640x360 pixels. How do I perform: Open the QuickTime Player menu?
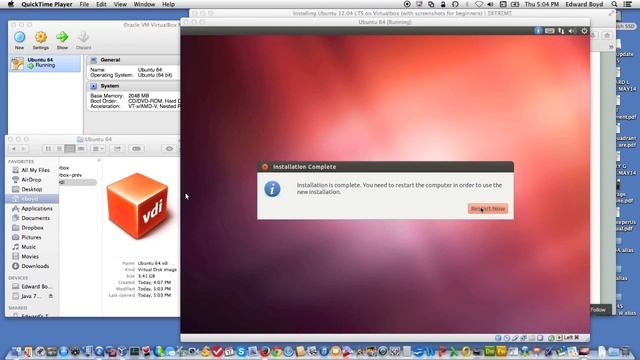(47, 4)
